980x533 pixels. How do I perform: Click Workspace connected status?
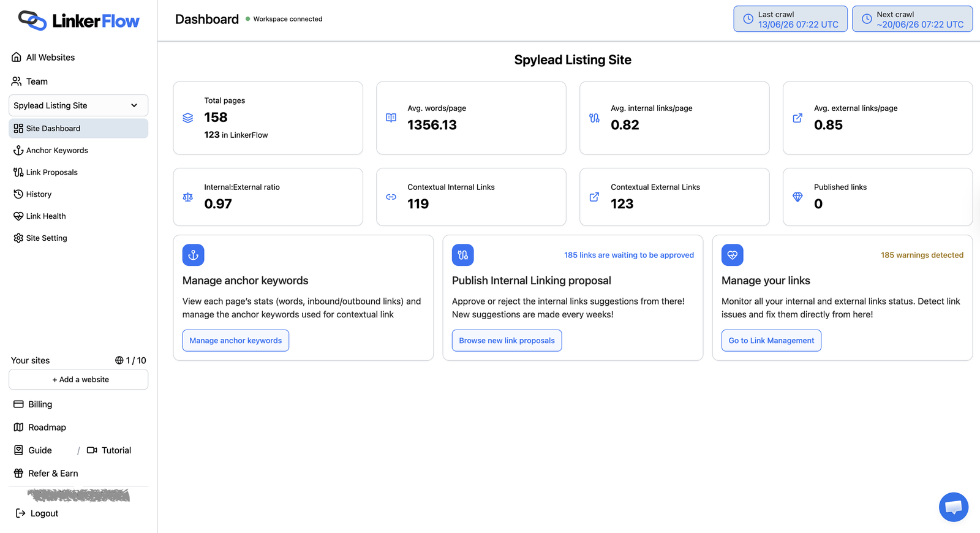pyautogui.click(x=284, y=19)
